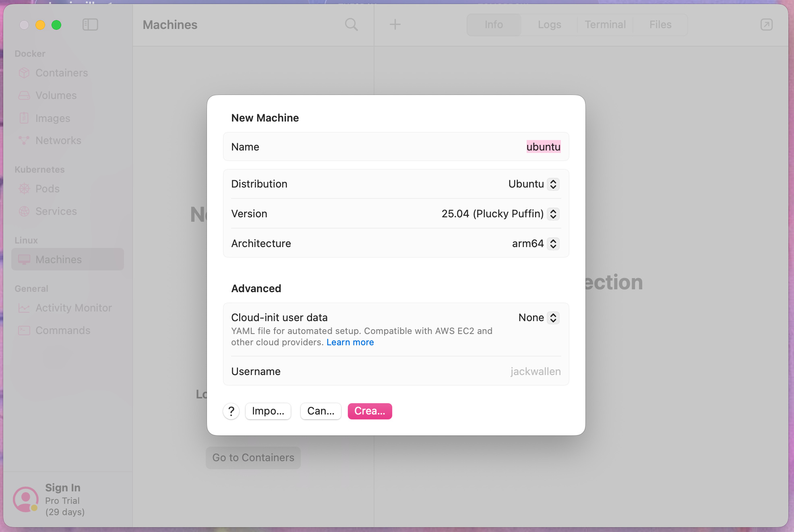Open Activity Monitor chart icon

(24, 308)
